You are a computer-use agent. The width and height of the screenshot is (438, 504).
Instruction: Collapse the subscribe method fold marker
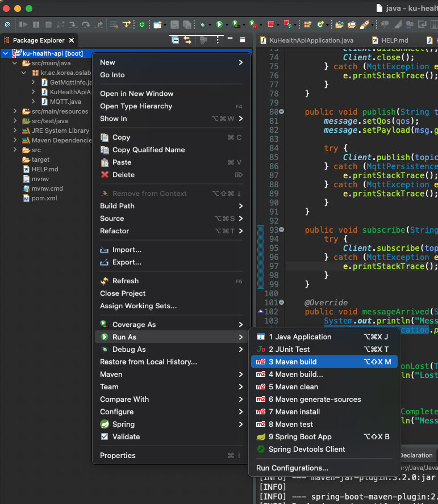pos(281,229)
